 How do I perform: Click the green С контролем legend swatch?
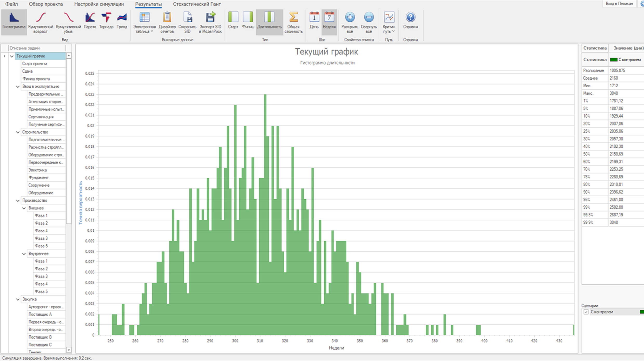click(613, 60)
